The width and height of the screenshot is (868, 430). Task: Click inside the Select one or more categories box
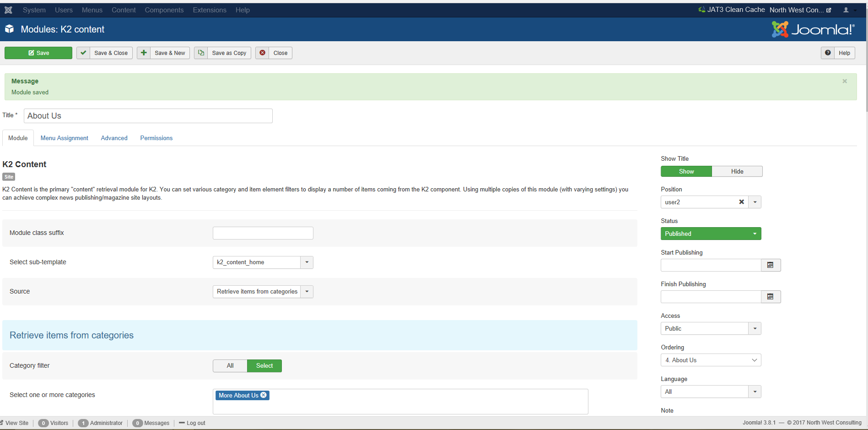point(400,402)
